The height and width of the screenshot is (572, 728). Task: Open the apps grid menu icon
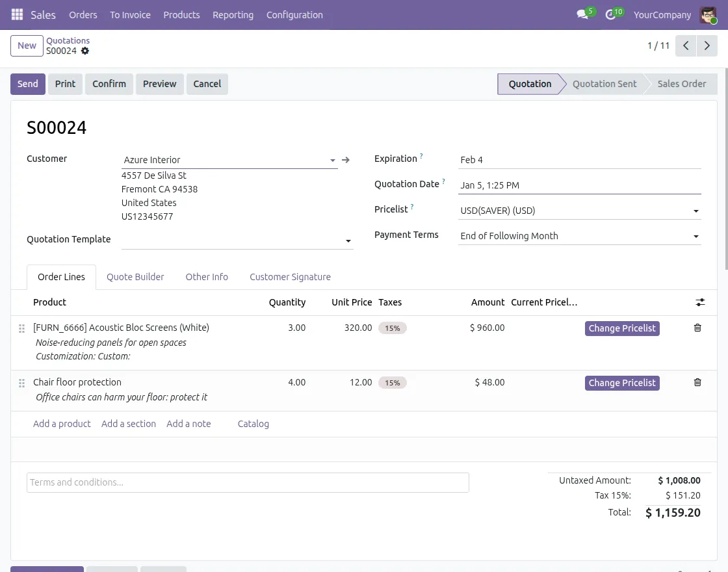(x=17, y=14)
